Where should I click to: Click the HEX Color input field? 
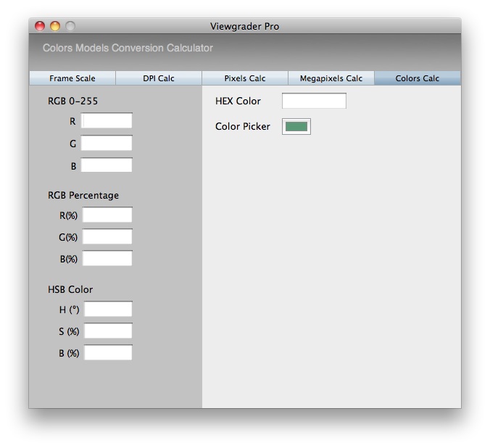[314, 101]
